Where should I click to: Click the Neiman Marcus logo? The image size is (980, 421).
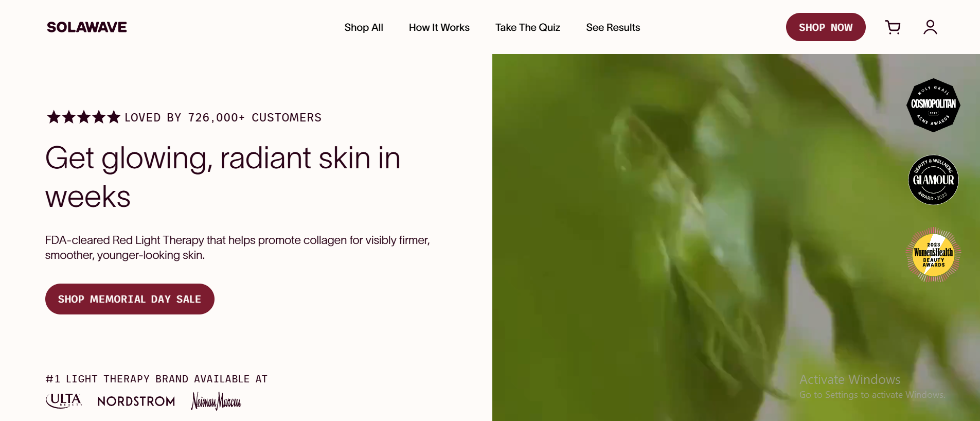point(216,401)
